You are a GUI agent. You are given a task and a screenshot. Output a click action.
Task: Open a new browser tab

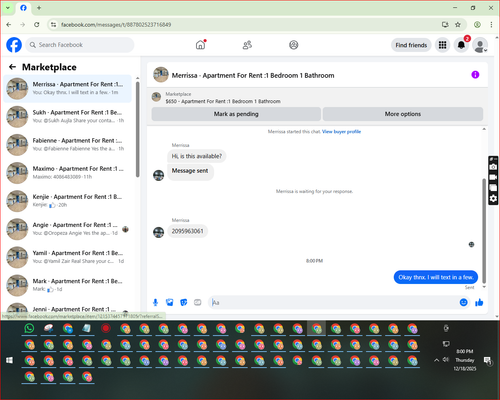(x=39, y=8)
